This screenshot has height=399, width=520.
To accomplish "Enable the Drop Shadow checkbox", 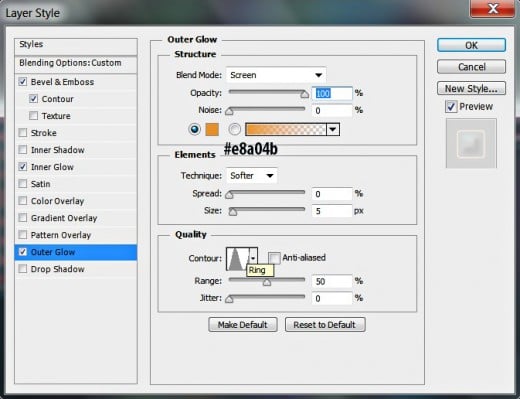I will point(23,269).
